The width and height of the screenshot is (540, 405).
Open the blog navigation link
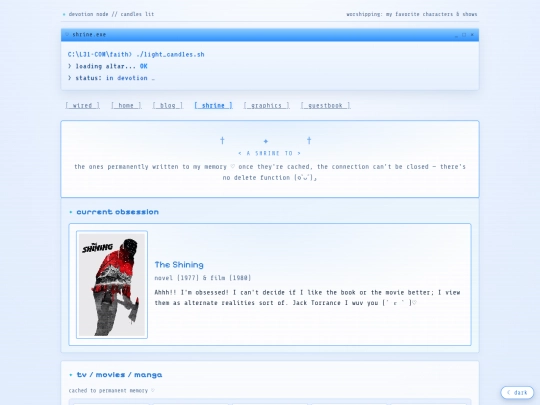pos(168,105)
